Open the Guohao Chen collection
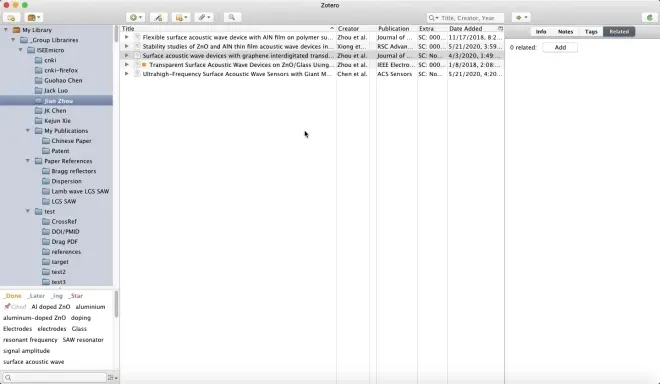Screen dimensions: 660x384 click(x=63, y=80)
